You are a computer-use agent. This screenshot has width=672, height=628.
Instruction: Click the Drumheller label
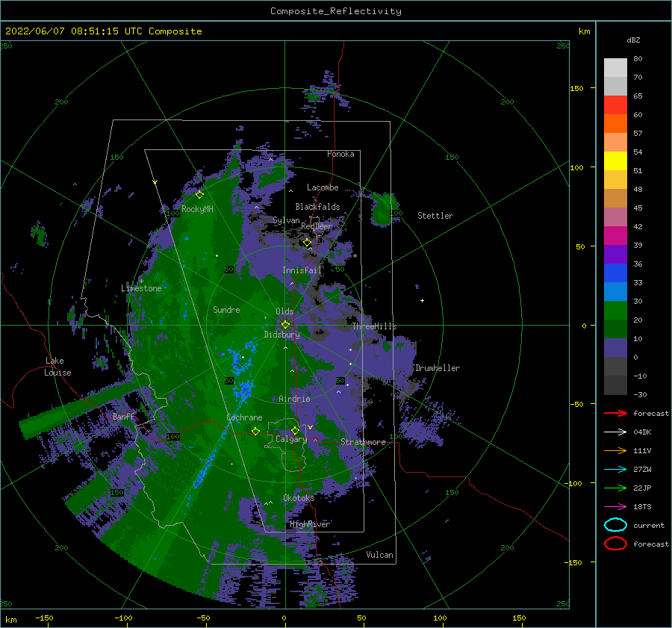(438, 368)
